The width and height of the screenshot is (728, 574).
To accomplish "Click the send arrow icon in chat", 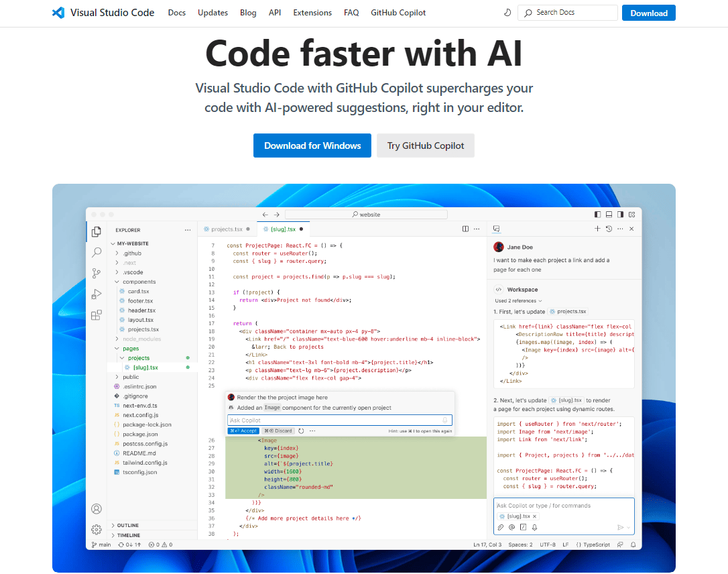I will point(620,527).
